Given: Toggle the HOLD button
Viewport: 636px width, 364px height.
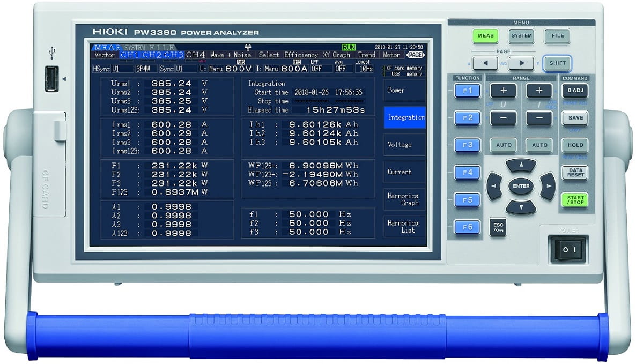Looking at the screenshot, I should pos(574,145).
